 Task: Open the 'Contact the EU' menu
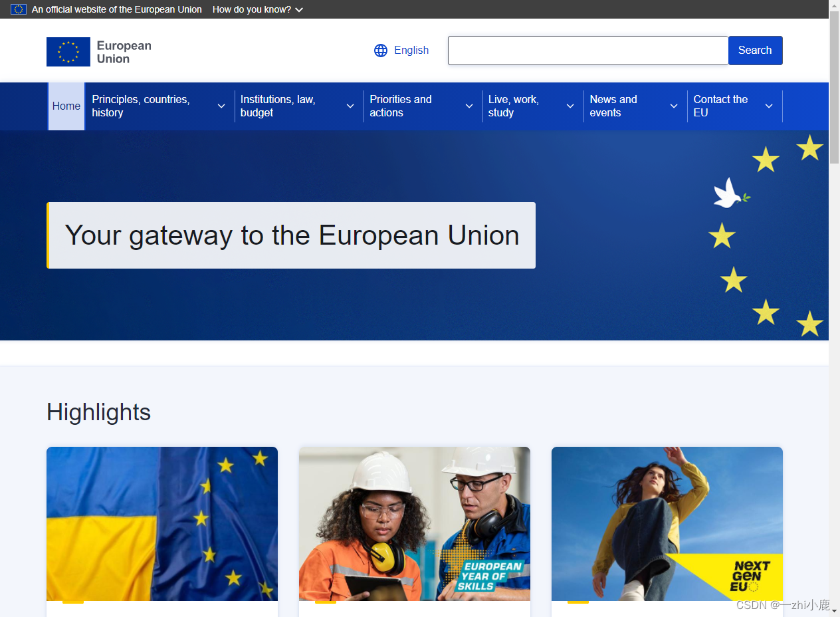click(x=734, y=106)
